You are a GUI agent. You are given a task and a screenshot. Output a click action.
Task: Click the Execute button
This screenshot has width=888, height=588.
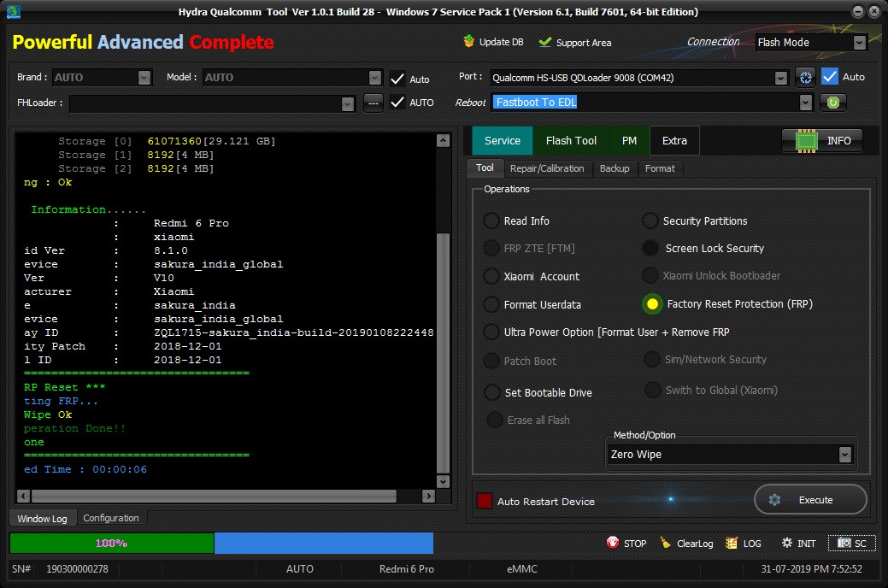pyautogui.click(x=810, y=500)
